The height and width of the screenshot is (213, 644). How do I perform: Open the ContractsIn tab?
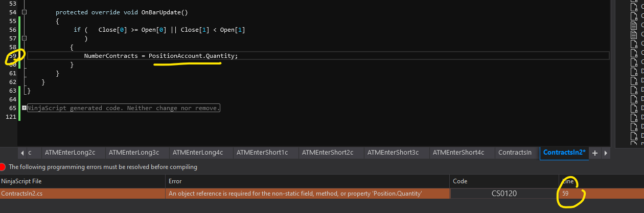tap(515, 153)
